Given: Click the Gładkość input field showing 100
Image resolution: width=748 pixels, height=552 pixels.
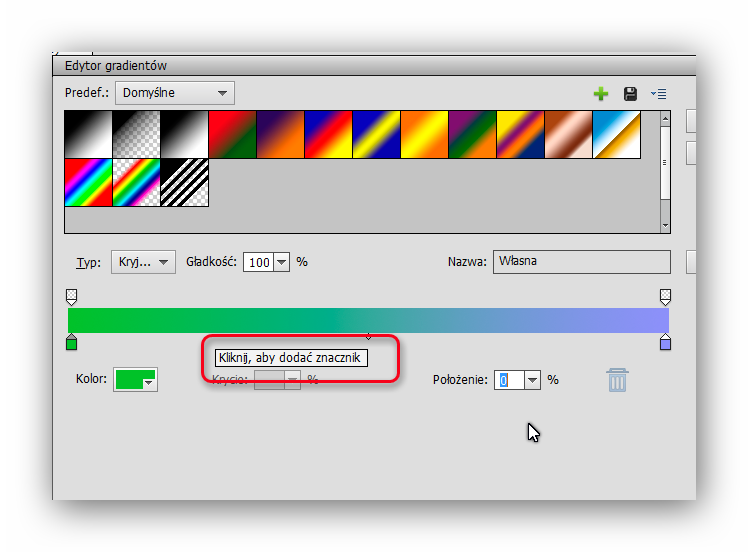Looking at the screenshot, I should pyautogui.click(x=259, y=262).
